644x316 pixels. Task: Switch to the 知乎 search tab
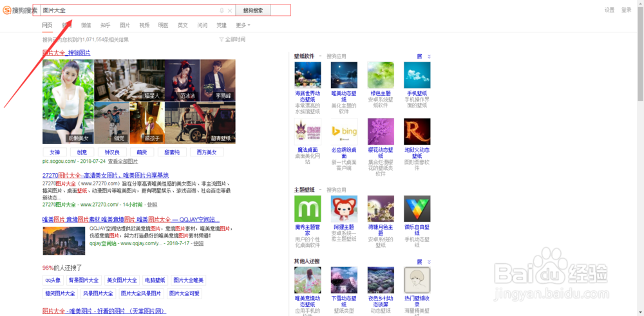click(x=106, y=25)
